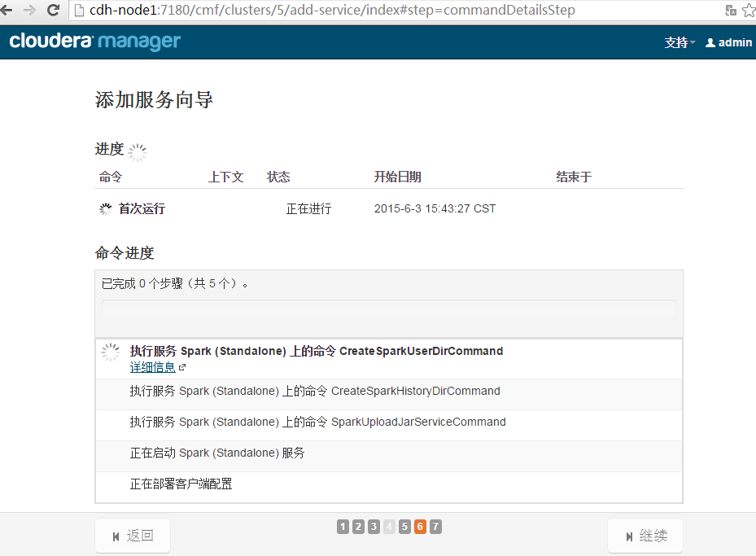Select the 正在部署客户端配置 step row
756x556 pixels.
coord(389,487)
